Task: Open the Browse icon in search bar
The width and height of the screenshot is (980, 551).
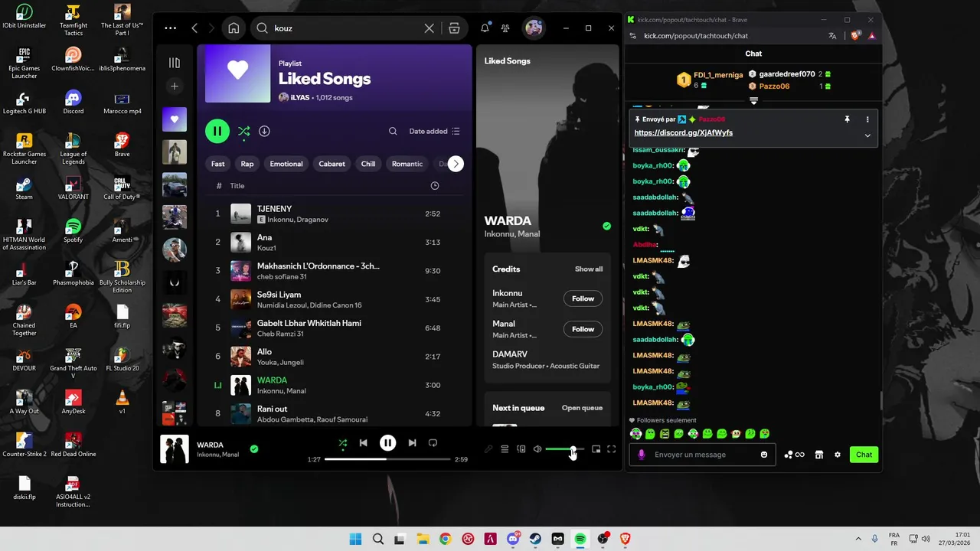Action: [454, 28]
